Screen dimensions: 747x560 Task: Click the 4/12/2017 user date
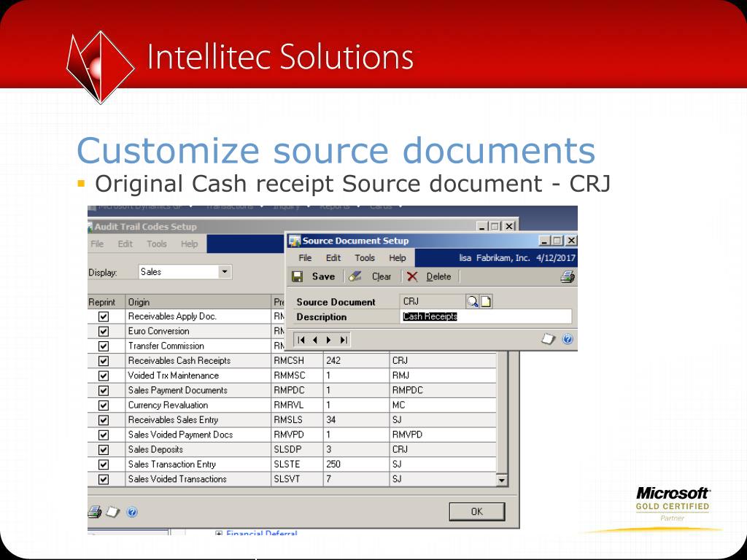pyautogui.click(x=555, y=257)
